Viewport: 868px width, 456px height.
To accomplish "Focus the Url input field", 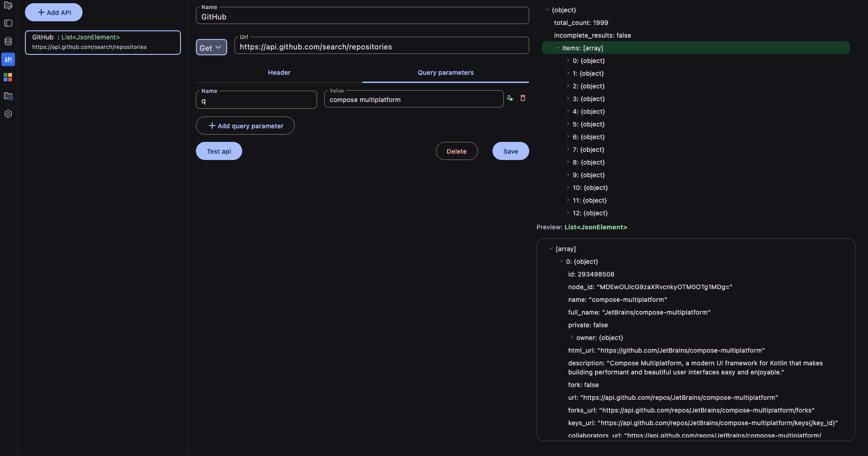I will (x=381, y=46).
